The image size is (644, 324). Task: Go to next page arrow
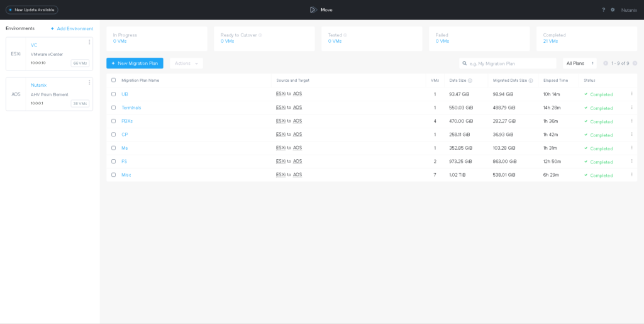tap(635, 64)
